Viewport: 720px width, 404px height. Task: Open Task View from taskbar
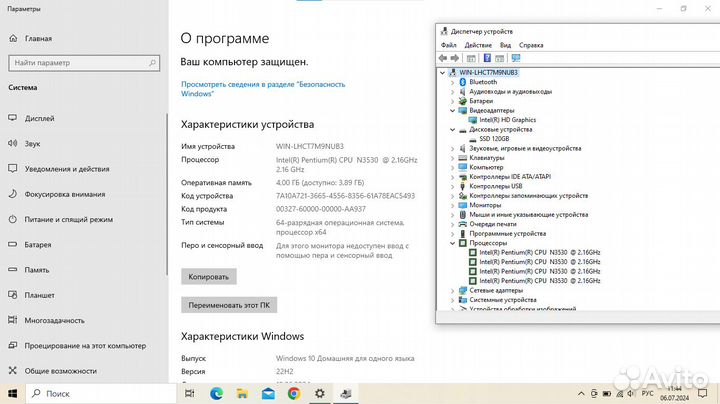pos(189,393)
